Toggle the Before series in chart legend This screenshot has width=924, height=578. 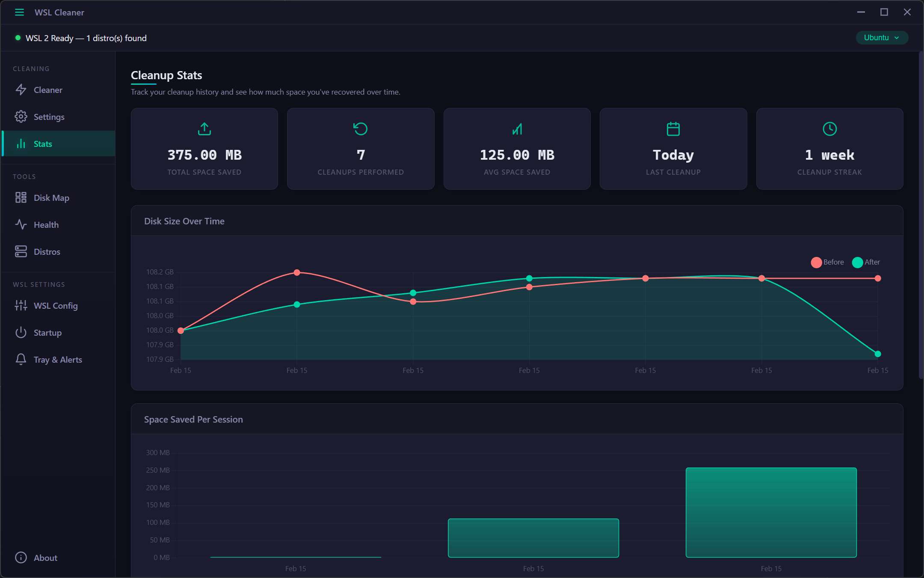point(827,262)
